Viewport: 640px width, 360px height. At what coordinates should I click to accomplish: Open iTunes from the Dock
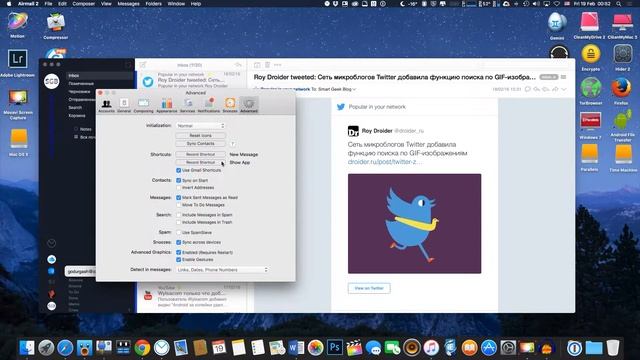click(431, 348)
